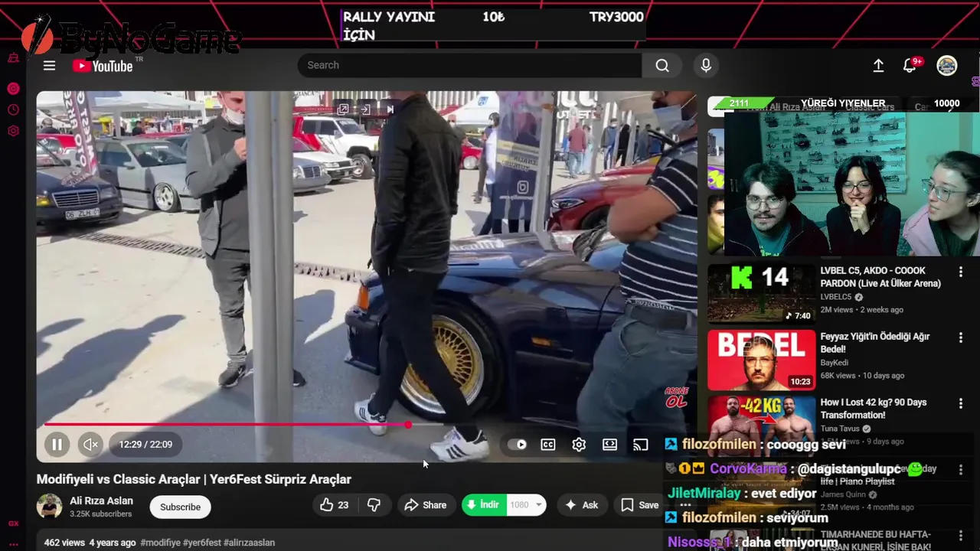The width and height of the screenshot is (980, 551).
Task: Click the 462 views 4 years ago text
Action: pyautogui.click(x=90, y=543)
